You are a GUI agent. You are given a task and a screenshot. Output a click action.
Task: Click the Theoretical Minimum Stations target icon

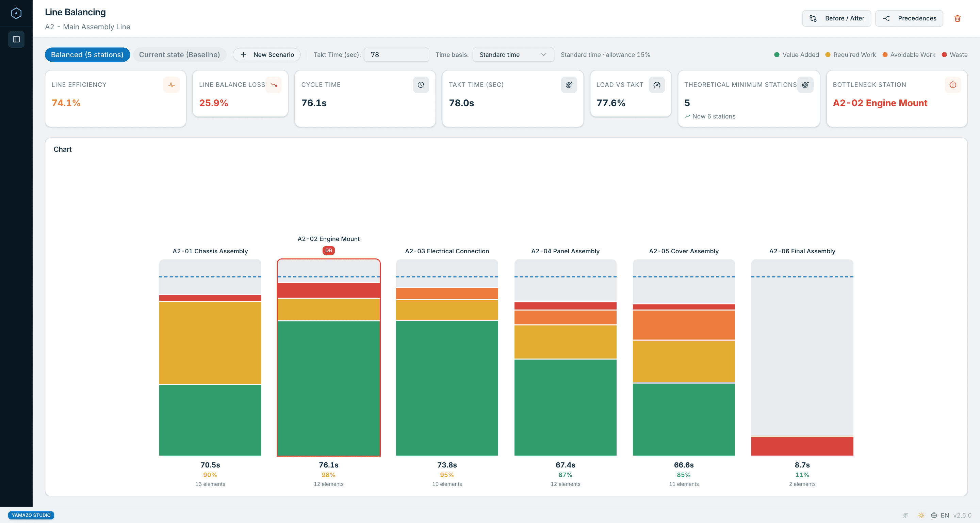(805, 85)
